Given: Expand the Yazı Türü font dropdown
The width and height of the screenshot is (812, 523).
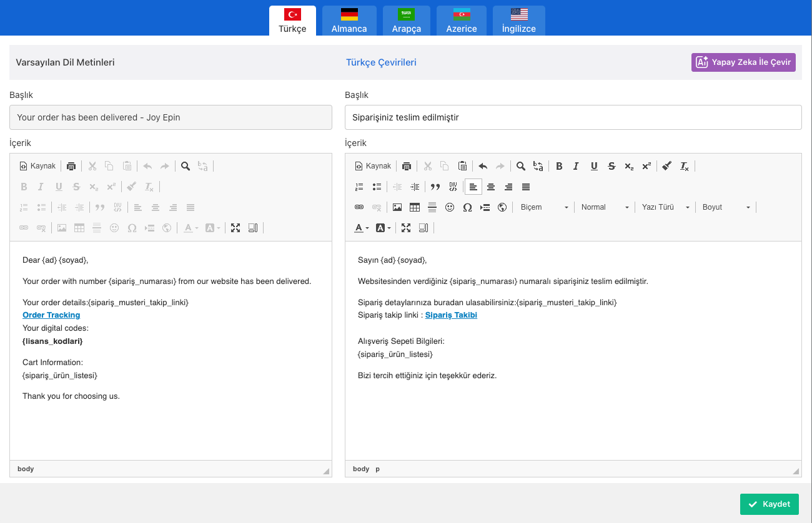Looking at the screenshot, I should [x=665, y=207].
